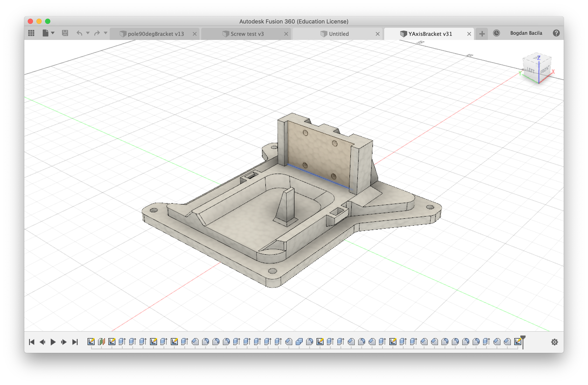Switch to the Untitled tab
The image size is (588, 385).
tap(338, 34)
